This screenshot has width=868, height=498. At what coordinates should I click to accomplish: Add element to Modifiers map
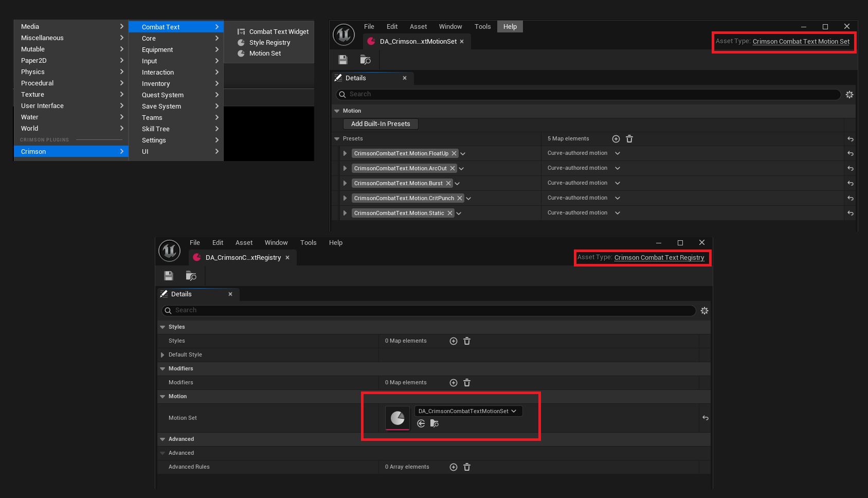point(454,383)
